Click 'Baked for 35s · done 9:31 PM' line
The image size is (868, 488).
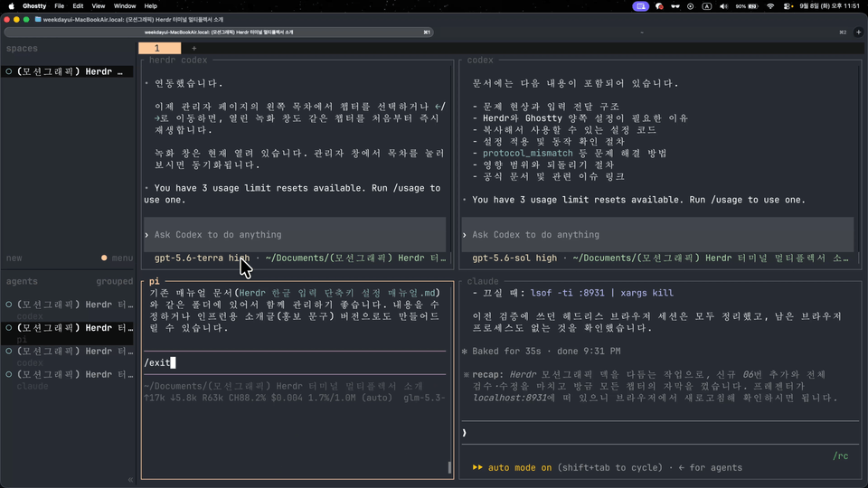coord(541,351)
